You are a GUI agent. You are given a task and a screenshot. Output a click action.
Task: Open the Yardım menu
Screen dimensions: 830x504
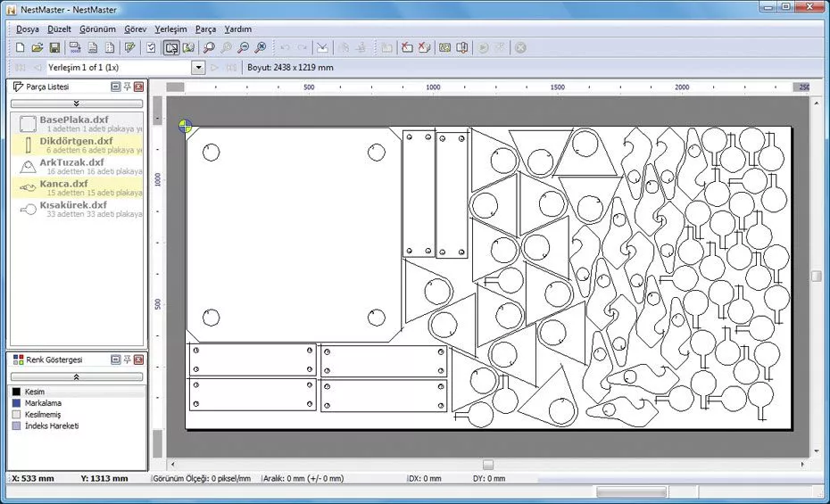pos(237,29)
